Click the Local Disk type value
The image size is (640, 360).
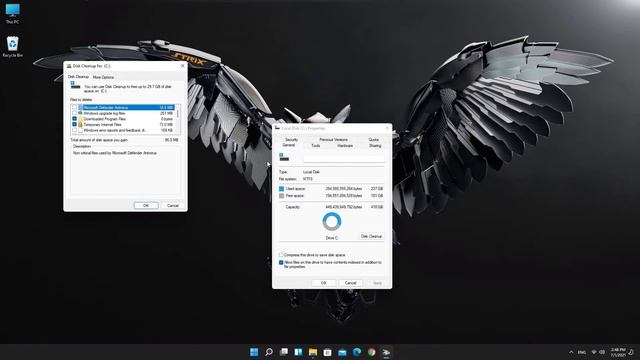pyautogui.click(x=311, y=172)
